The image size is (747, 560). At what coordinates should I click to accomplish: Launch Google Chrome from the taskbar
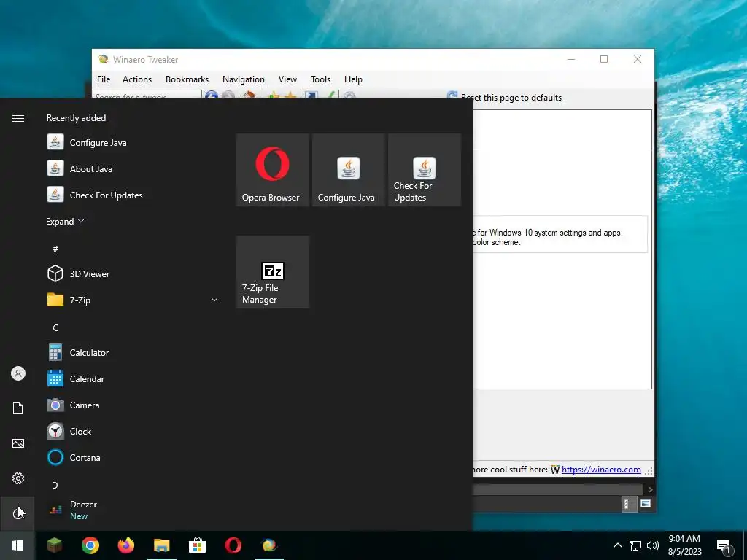(x=90, y=545)
